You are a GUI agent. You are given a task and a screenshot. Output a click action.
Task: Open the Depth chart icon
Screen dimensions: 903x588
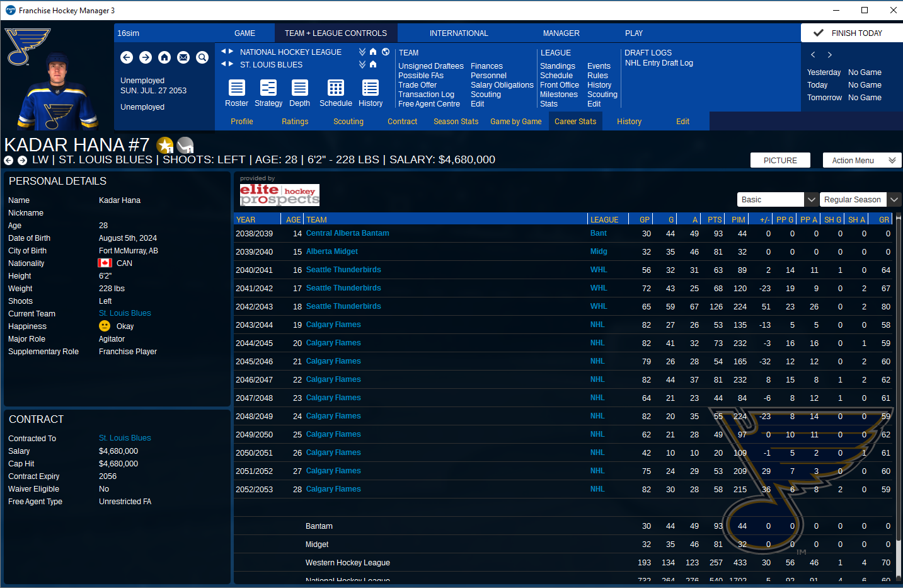(x=300, y=93)
